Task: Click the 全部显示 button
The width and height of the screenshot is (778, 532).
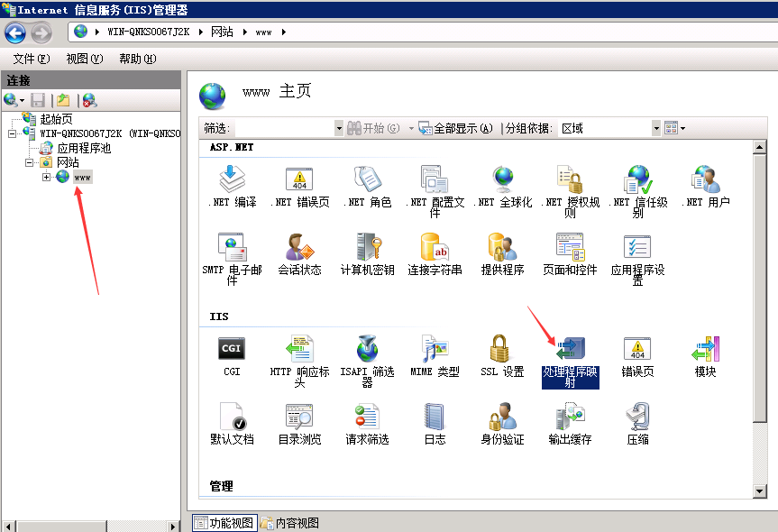Action: pos(455,129)
